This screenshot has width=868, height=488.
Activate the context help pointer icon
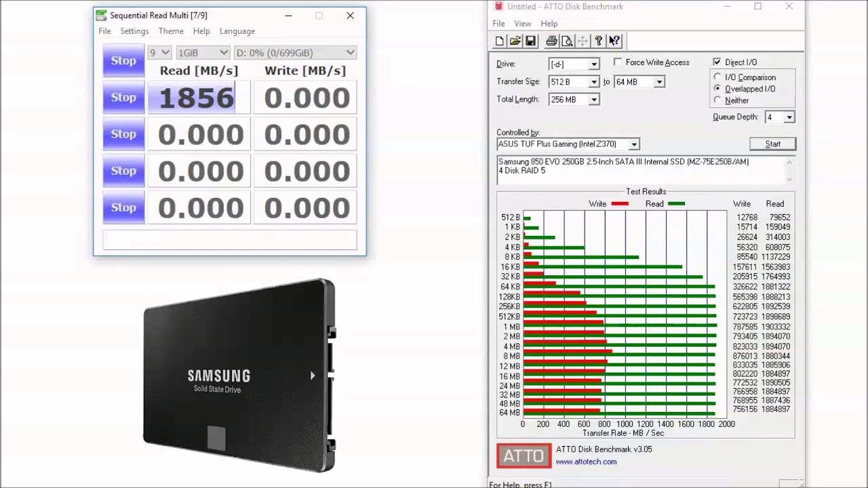coord(614,41)
